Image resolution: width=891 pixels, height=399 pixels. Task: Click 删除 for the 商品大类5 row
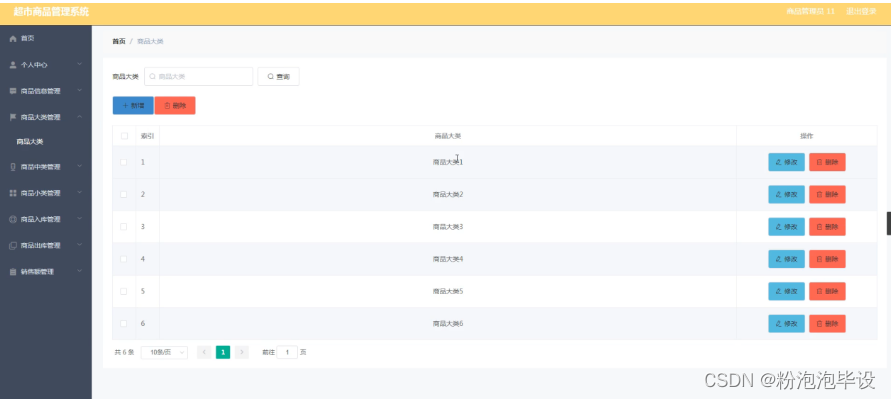[x=827, y=291]
